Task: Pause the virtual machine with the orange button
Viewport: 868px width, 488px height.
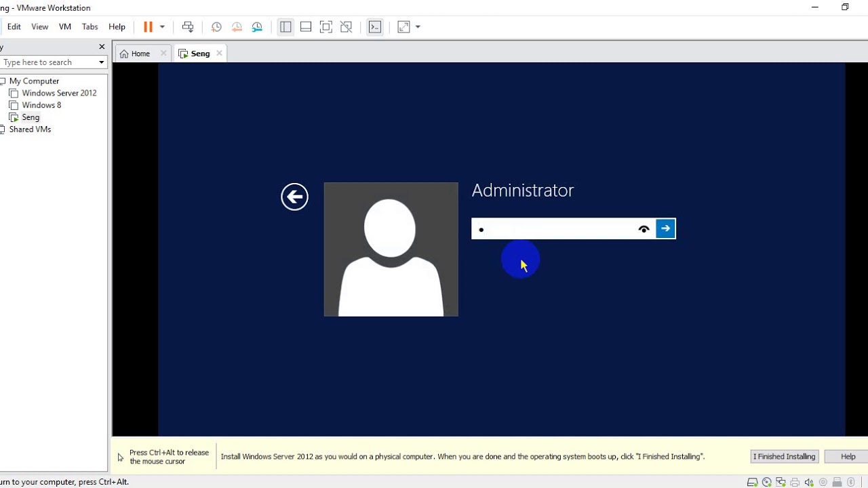Action: point(148,27)
